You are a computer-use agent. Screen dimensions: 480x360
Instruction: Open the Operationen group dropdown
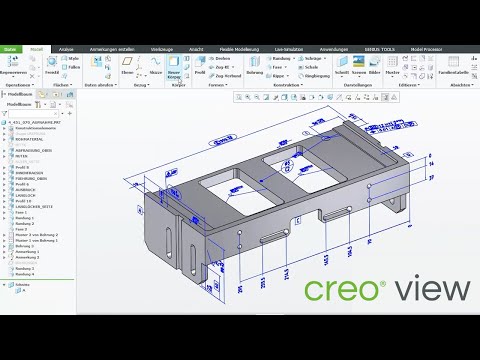(20, 85)
